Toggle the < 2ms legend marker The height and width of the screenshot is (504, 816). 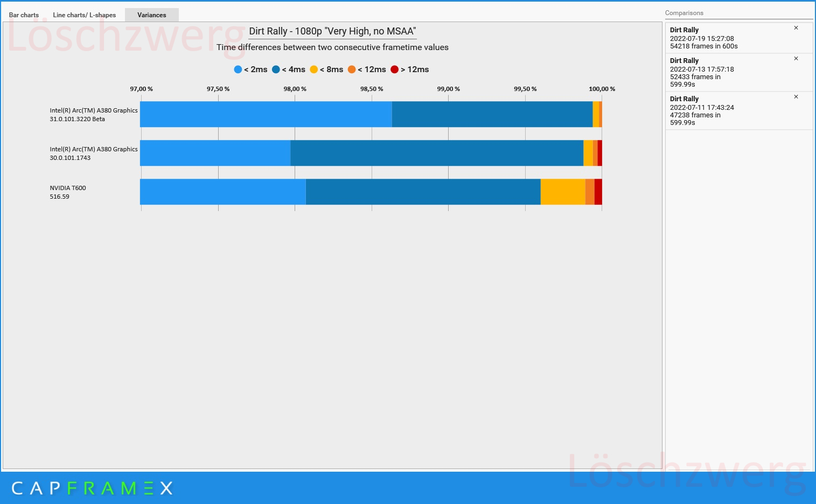click(238, 69)
